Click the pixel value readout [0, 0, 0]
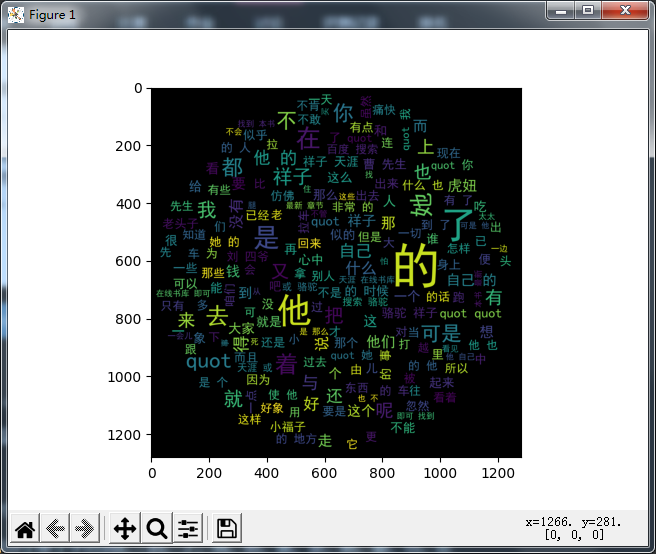 [x=574, y=535]
